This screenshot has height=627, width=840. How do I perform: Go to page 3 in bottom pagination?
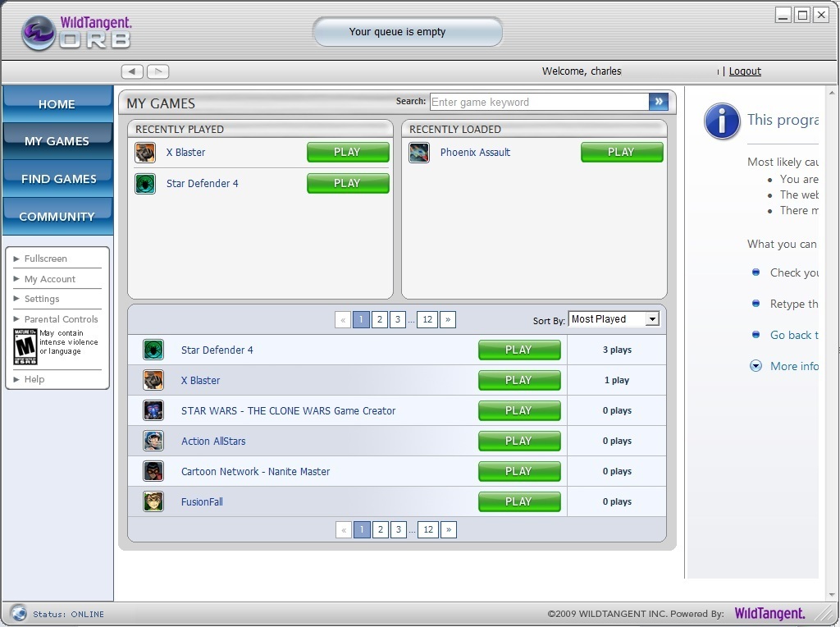point(399,530)
